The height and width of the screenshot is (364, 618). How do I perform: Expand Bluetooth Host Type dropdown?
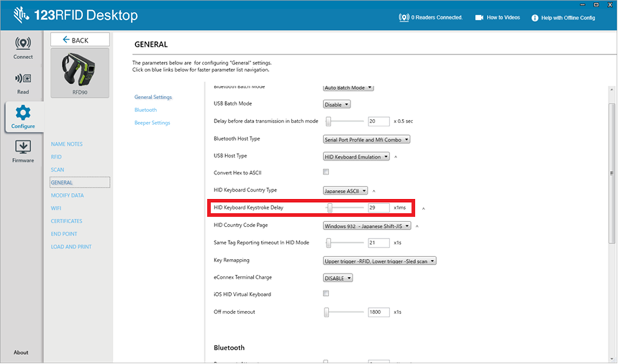coord(366,139)
